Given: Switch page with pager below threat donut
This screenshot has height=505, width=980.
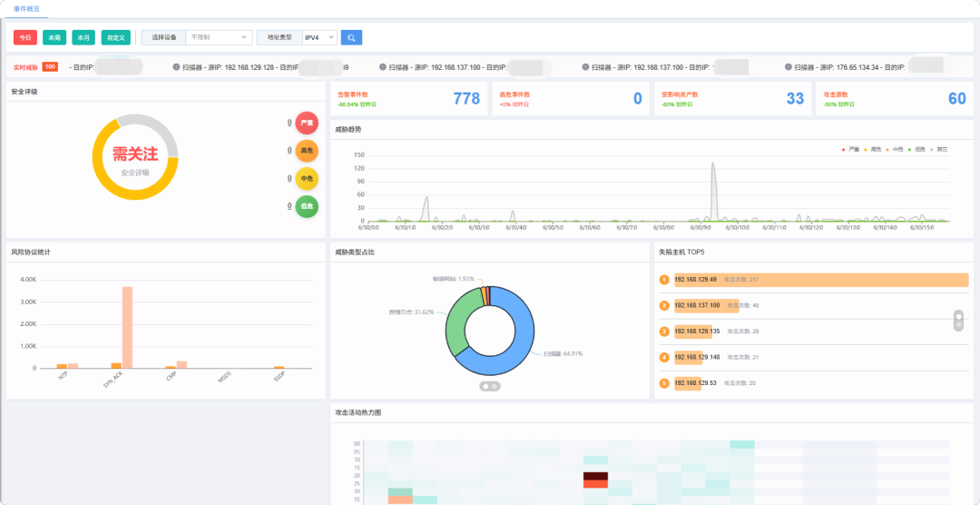Looking at the screenshot, I should click(490, 386).
